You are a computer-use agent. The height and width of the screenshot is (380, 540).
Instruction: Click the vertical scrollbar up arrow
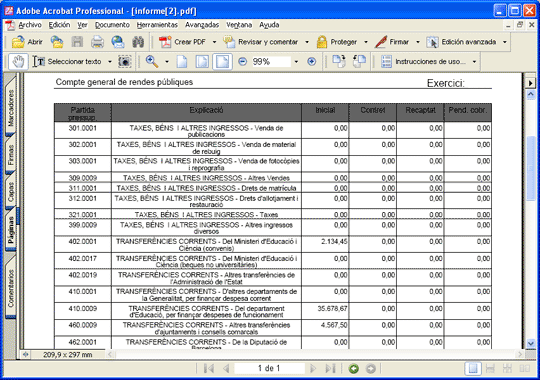531,94
